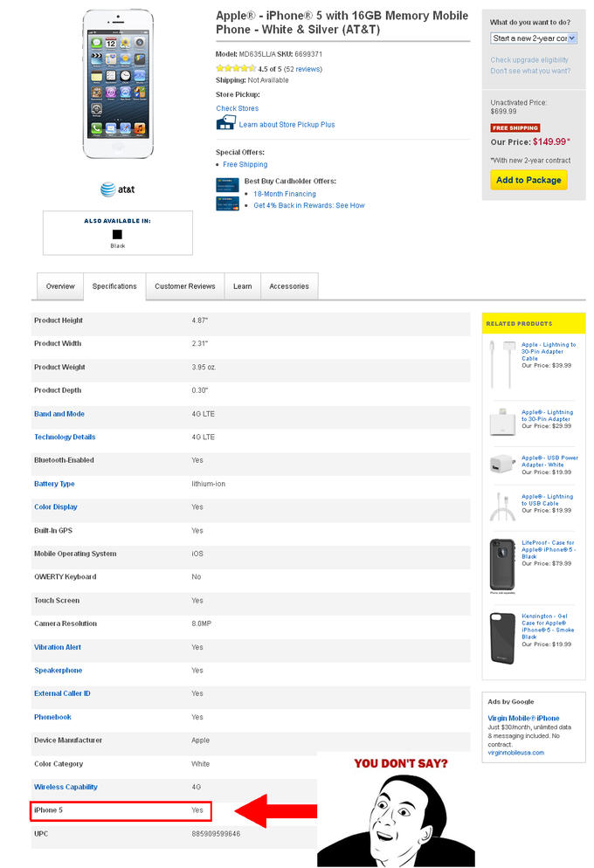Switch to the Learn tab
594x868 pixels.
243,286
